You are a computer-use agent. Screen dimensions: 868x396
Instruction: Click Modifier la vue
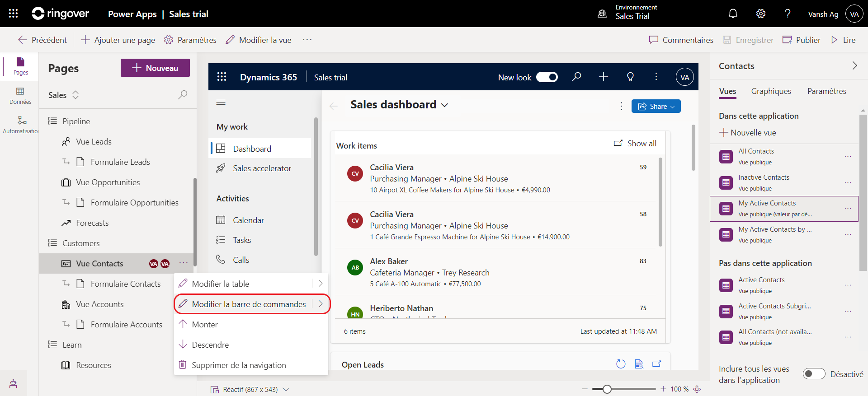259,40
